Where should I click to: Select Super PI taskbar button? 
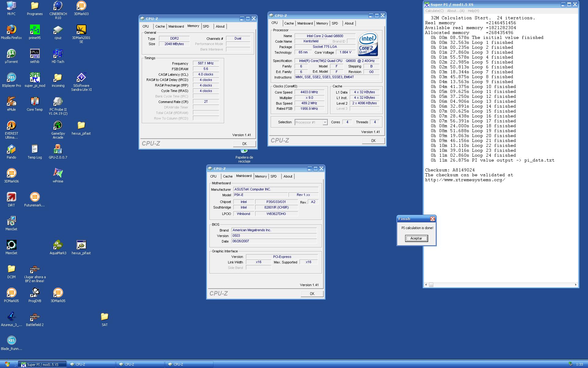[x=42, y=364]
